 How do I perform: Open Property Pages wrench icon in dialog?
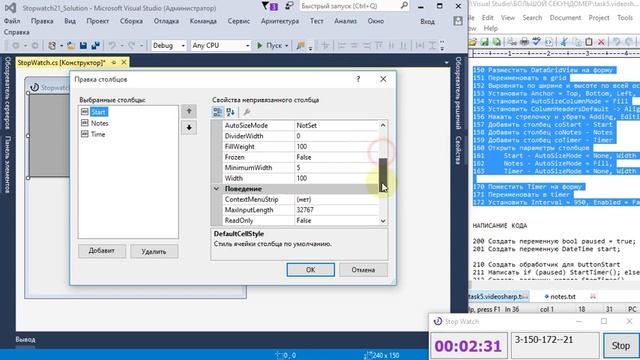click(x=247, y=112)
